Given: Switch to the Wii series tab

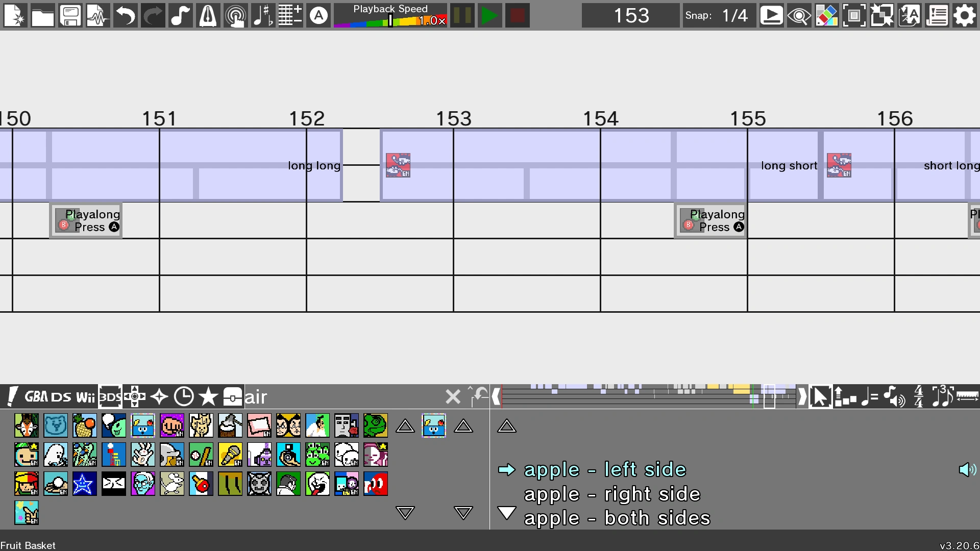Looking at the screenshot, I should tap(85, 396).
